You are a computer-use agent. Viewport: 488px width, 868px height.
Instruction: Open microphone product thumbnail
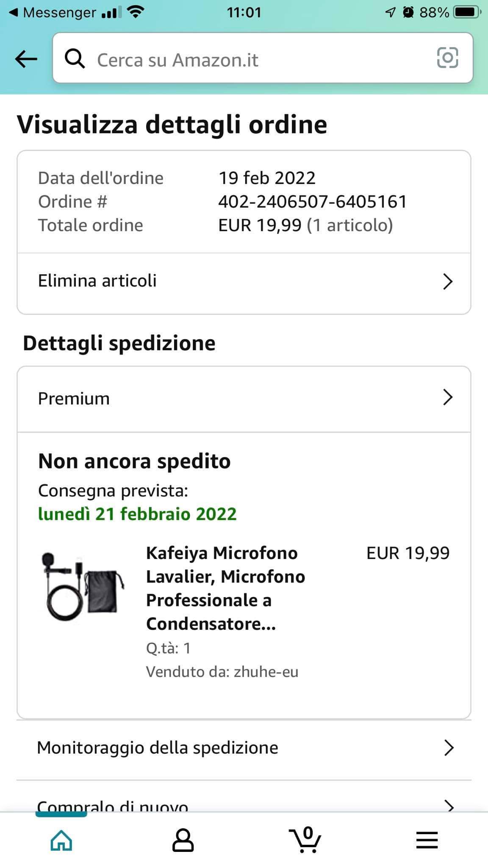coord(82,587)
